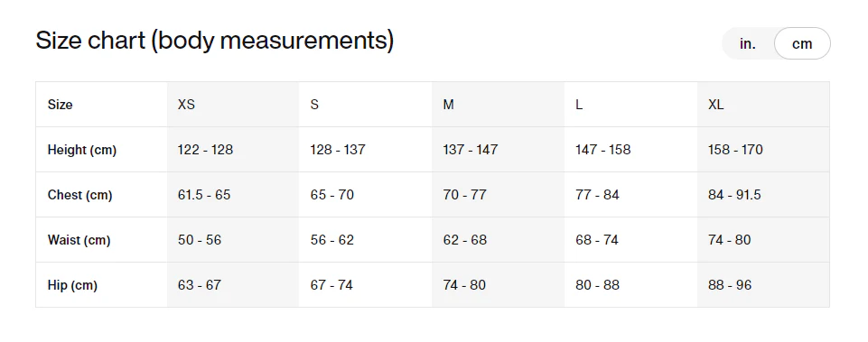The image size is (868, 342).
Task: Click the XL size column header
Action: [x=715, y=105]
